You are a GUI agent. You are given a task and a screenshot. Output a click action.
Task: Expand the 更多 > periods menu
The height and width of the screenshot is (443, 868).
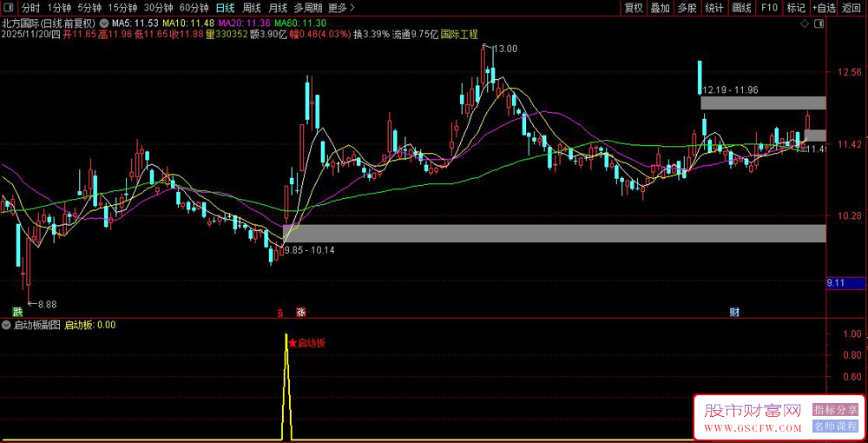click(x=341, y=8)
